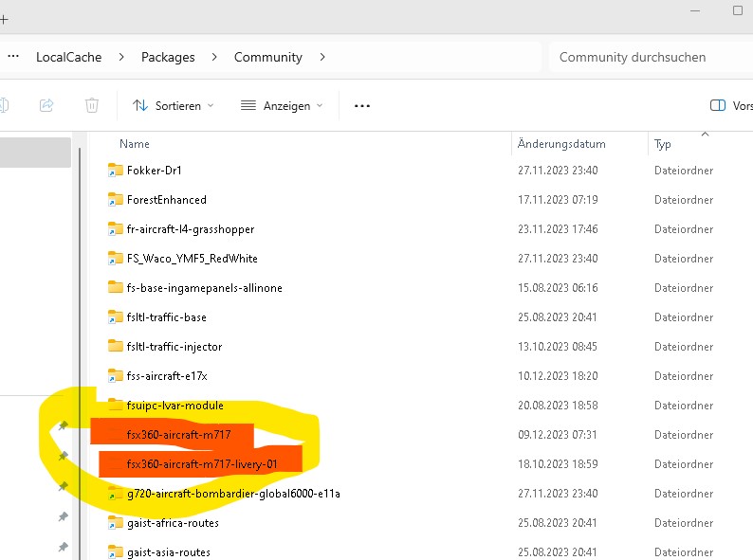
Task: Click the fr-aircraft-l4-grasshopper name
Action: point(191,229)
